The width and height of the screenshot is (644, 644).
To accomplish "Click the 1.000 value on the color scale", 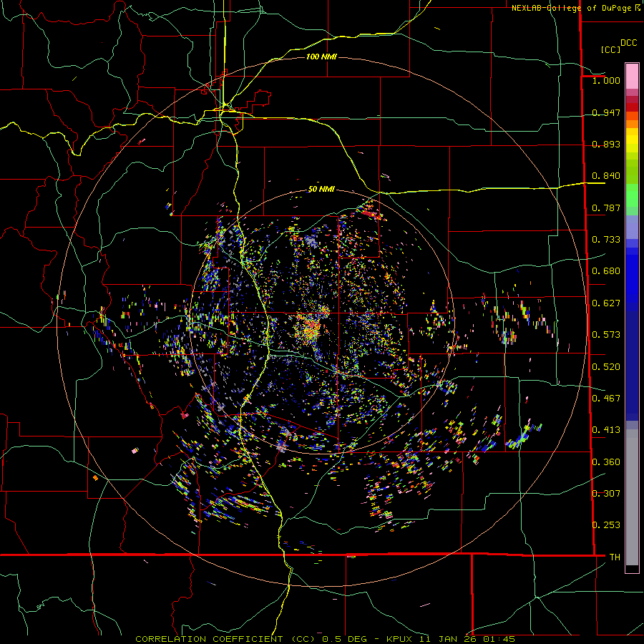I will click(606, 80).
